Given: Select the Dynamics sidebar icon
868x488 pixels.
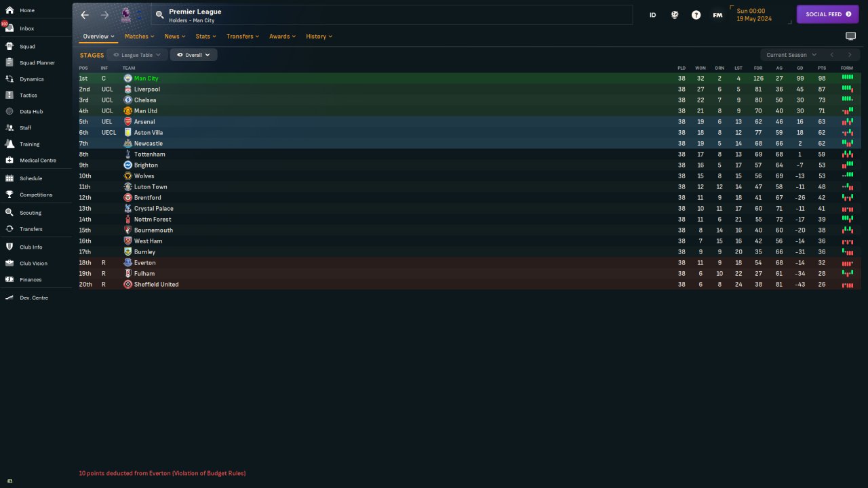Looking at the screenshot, I should point(9,79).
